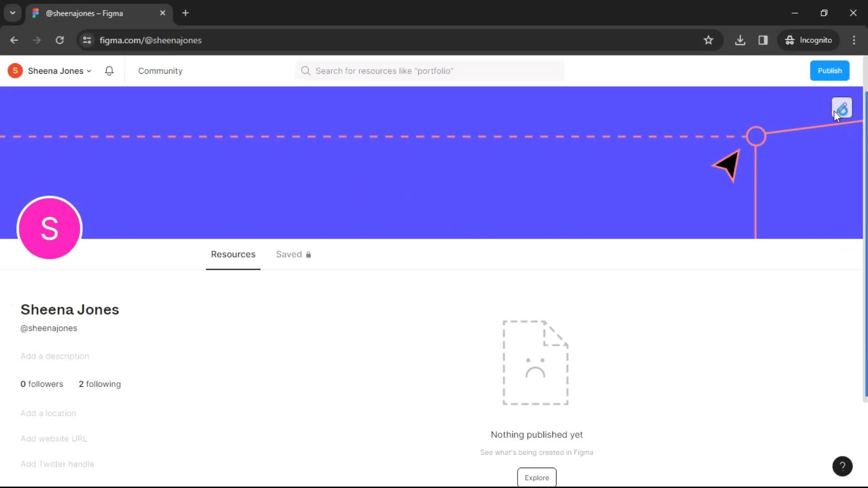This screenshot has width=868, height=488.
Task: Click the Add a description link
Action: [54, 357]
